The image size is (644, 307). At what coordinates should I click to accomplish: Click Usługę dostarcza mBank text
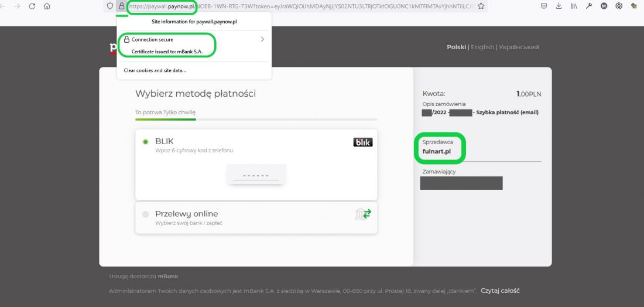pos(144,277)
